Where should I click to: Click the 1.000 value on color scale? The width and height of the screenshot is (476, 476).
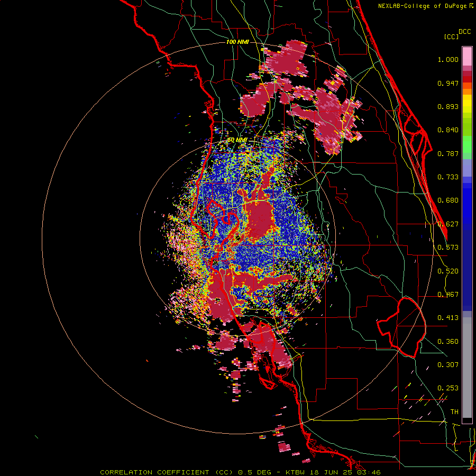pyautogui.click(x=448, y=59)
